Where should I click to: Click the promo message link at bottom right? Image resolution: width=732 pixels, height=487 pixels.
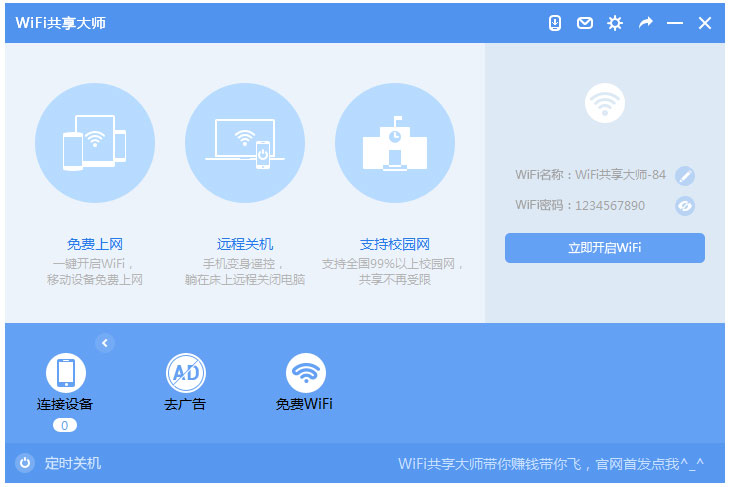point(551,464)
